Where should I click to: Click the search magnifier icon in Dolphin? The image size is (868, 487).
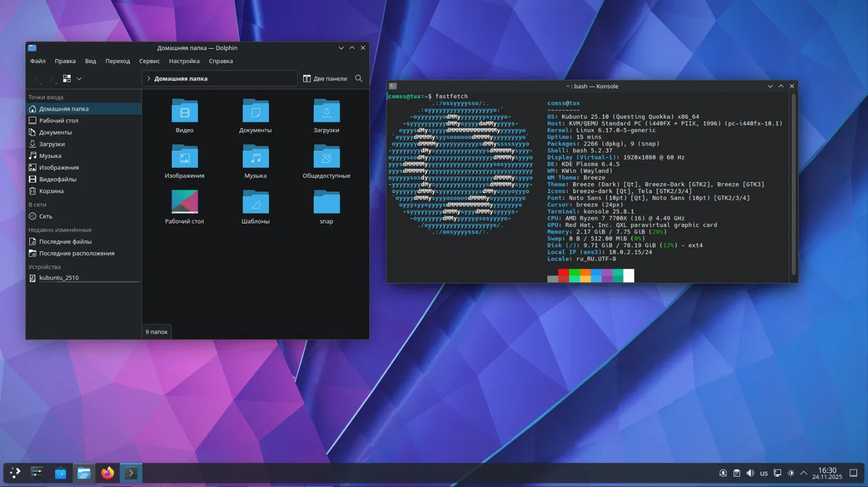coord(359,79)
